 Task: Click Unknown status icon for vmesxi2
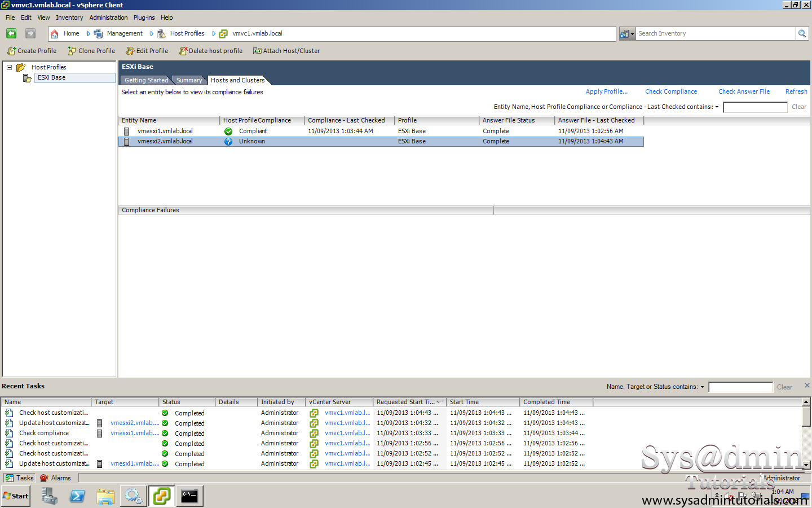coord(228,142)
